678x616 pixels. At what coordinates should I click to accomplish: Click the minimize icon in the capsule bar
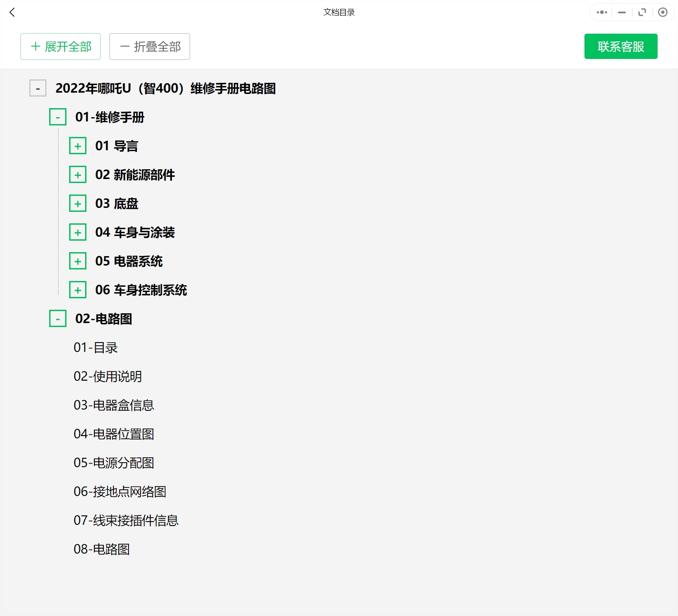point(621,12)
